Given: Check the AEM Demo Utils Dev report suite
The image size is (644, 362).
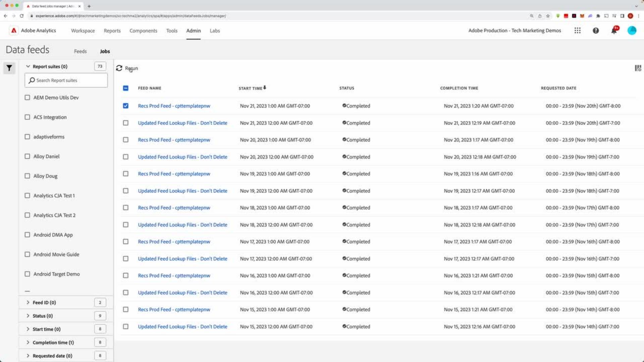Looking at the screenshot, I should 27,98.
